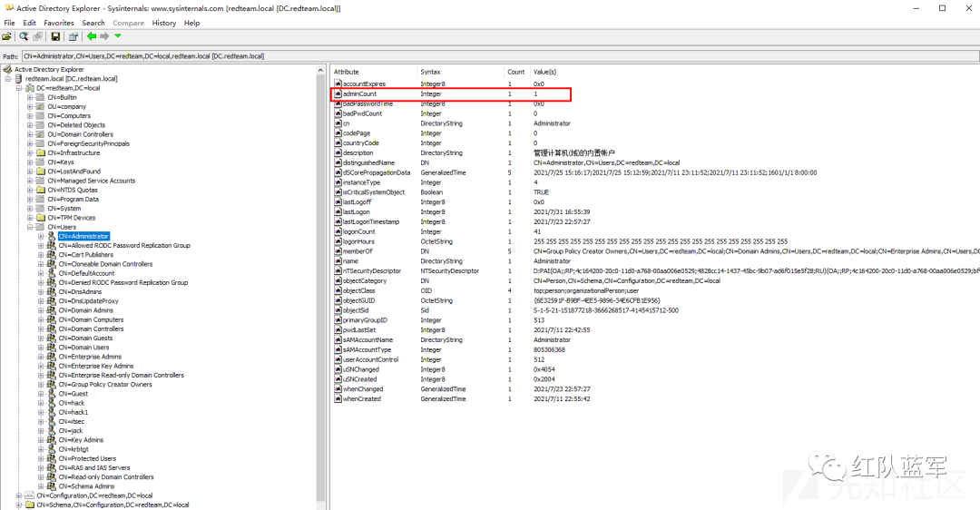Expand the CN=Builtin node
The width and height of the screenshot is (980, 510).
29,97
